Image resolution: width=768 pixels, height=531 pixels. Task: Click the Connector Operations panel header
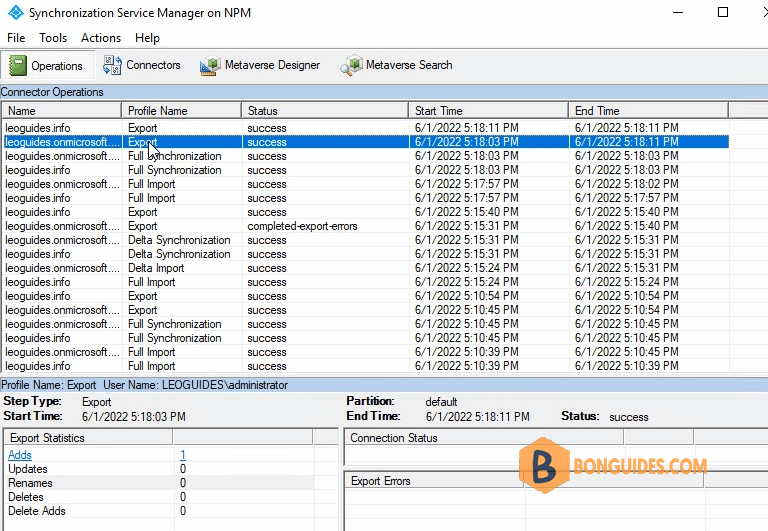(384, 92)
